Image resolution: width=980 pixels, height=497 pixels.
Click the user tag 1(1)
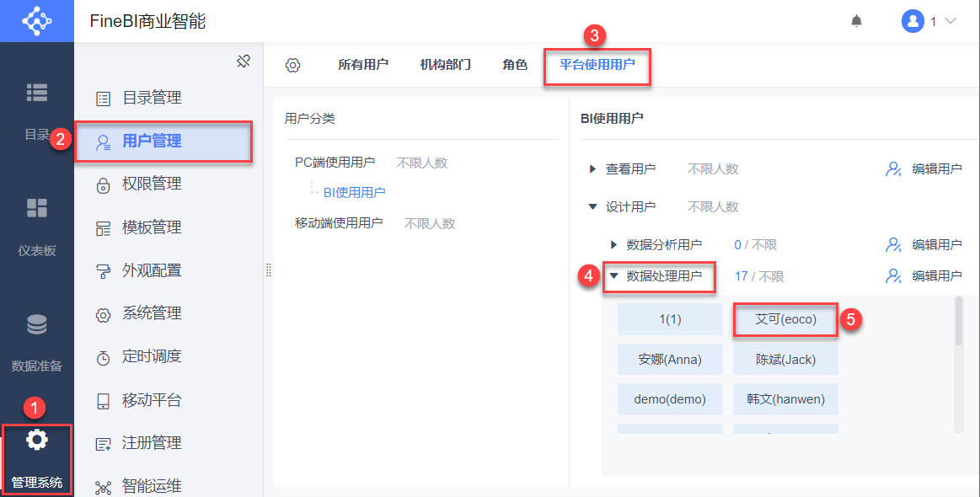point(670,319)
